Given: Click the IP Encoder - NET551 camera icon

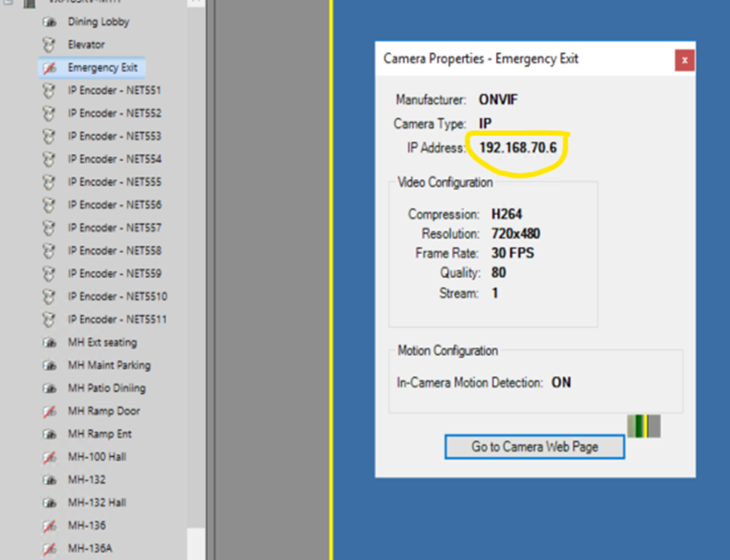Looking at the screenshot, I should coord(49,91).
